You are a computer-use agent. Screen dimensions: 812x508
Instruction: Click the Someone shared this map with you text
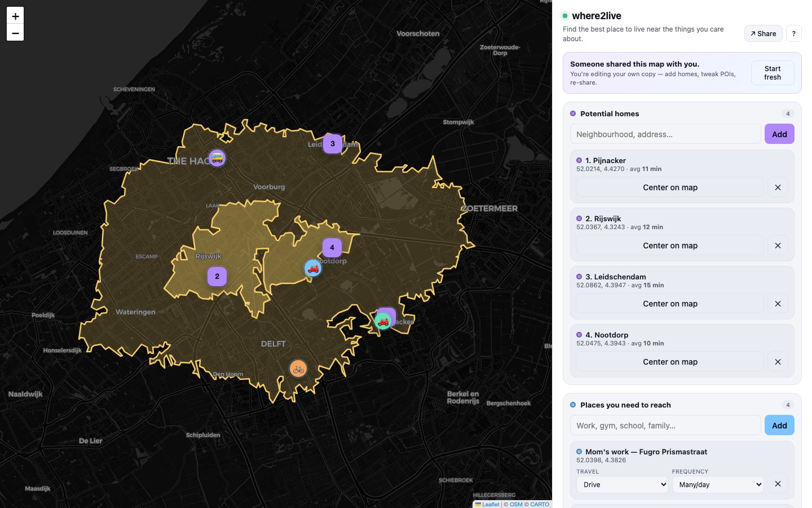coord(634,64)
